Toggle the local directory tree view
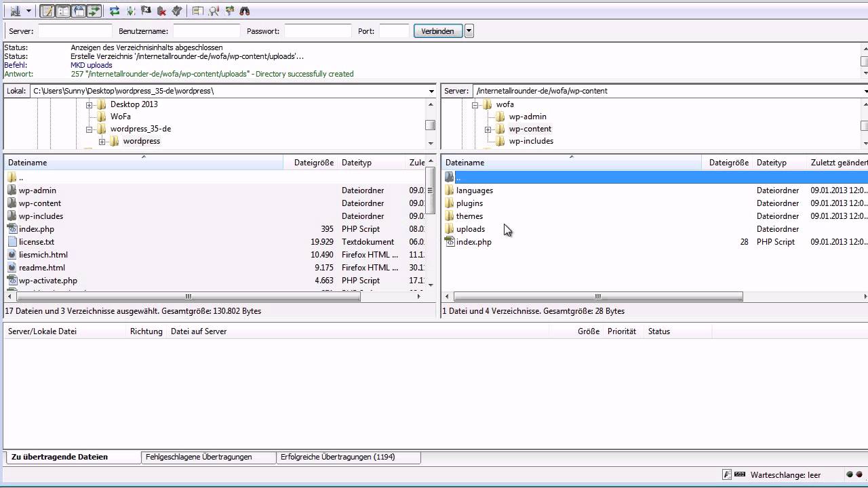Viewport: 868px width, 488px height. [x=62, y=11]
